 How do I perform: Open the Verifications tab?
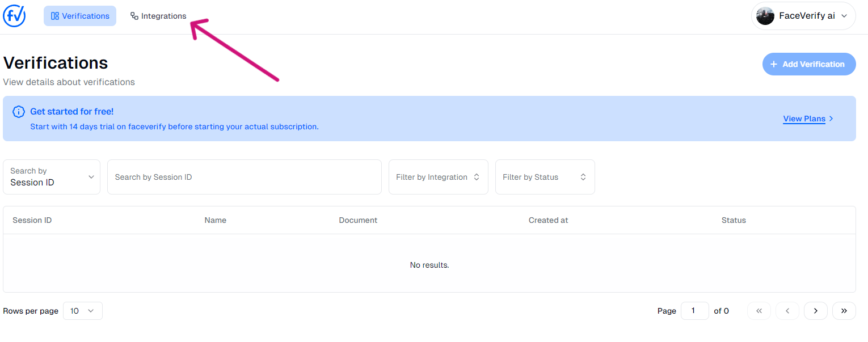click(x=80, y=16)
